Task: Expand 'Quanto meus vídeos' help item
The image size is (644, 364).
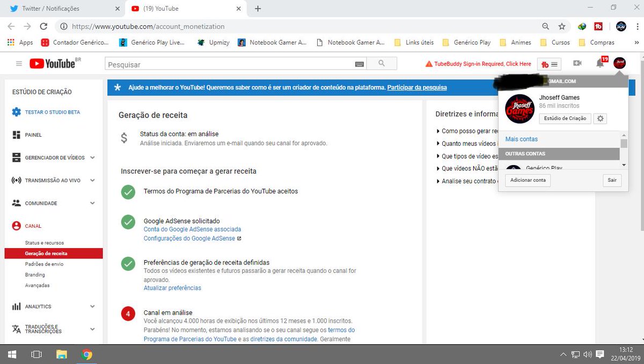Action: coord(466,144)
